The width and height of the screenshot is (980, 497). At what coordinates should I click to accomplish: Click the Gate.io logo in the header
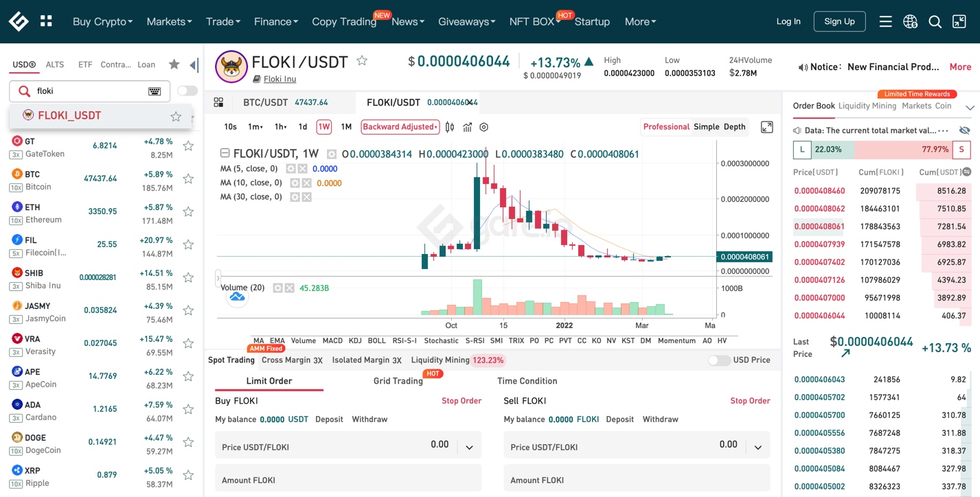(19, 21)
